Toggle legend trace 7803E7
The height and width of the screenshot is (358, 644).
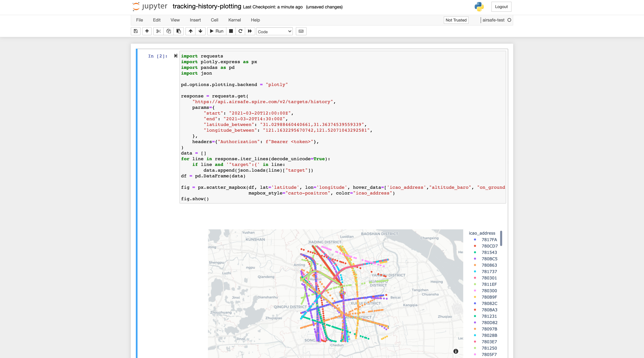486,342
